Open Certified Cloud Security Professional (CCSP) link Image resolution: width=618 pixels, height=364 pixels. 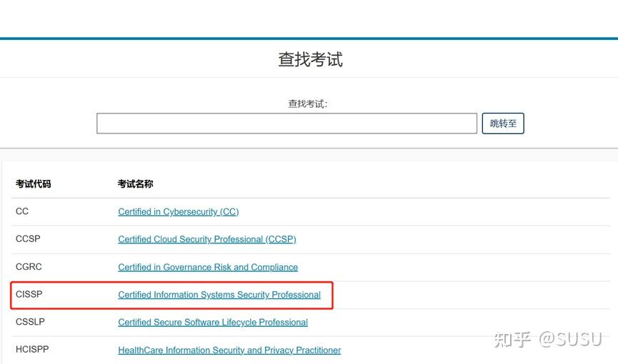[x=207, y=239]
